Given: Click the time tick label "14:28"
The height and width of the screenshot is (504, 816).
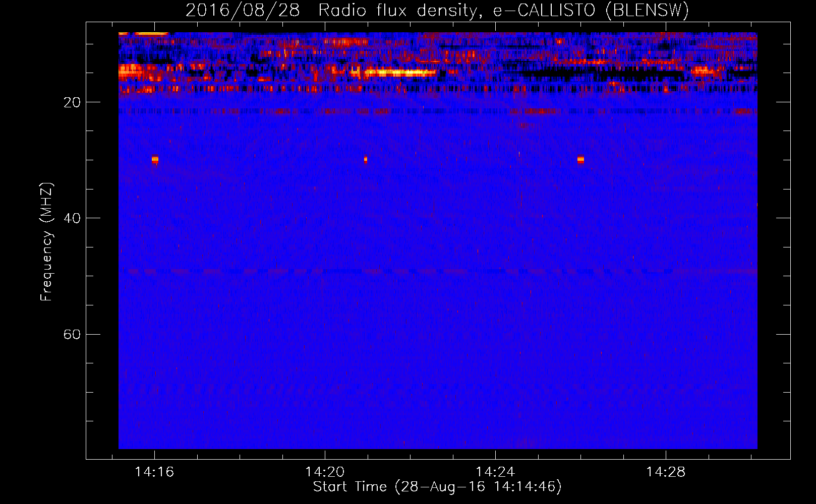Looking at the screenshot, I should tap(666, 472).
